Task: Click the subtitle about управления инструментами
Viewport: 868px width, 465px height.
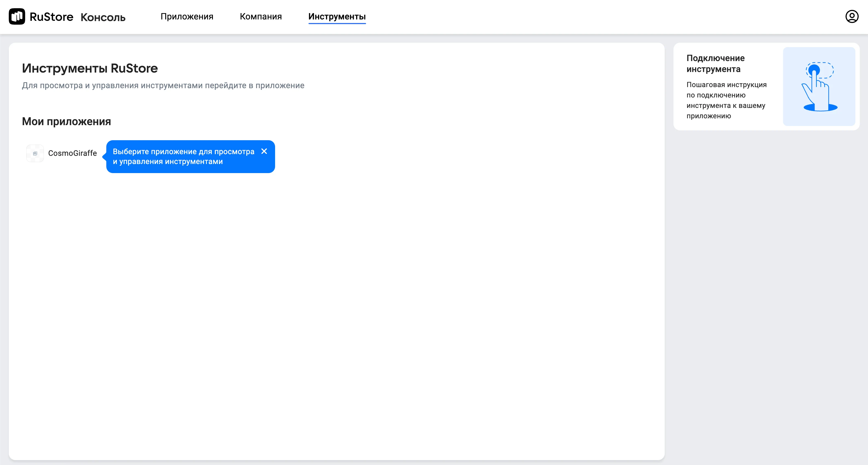Action: pos(163,85)
